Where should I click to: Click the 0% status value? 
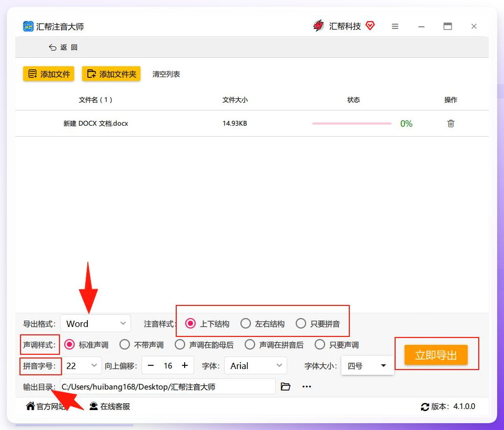[406, 124]
